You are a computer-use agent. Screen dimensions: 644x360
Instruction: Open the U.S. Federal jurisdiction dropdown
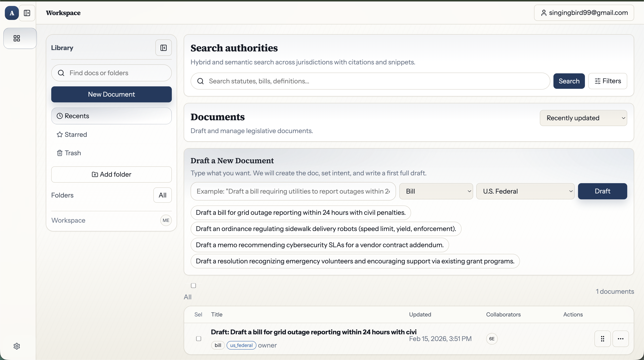[x=525, y=191]
